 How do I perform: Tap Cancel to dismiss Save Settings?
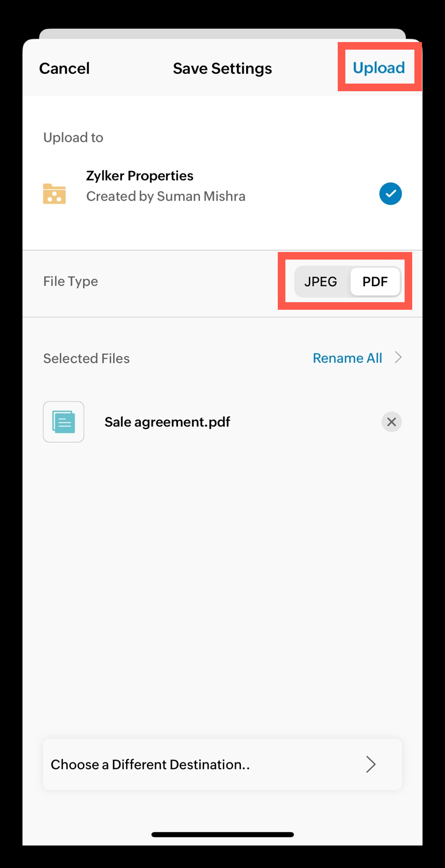point(64,68)
